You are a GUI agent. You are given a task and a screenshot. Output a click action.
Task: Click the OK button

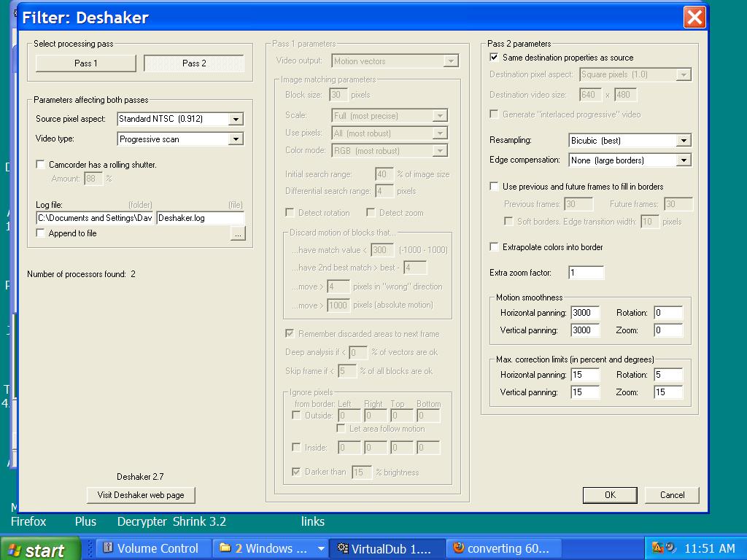[610, 495]
